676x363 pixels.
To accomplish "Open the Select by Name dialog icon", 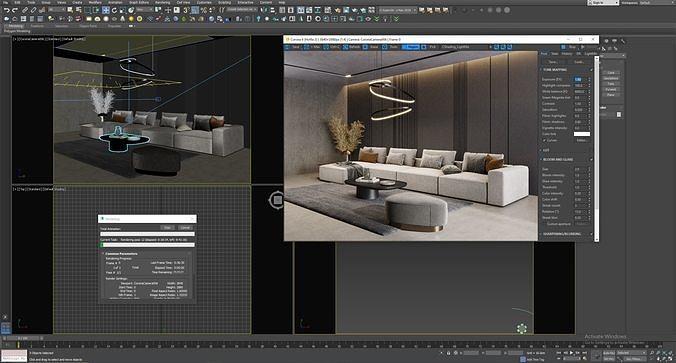I will tap(78, 9).
